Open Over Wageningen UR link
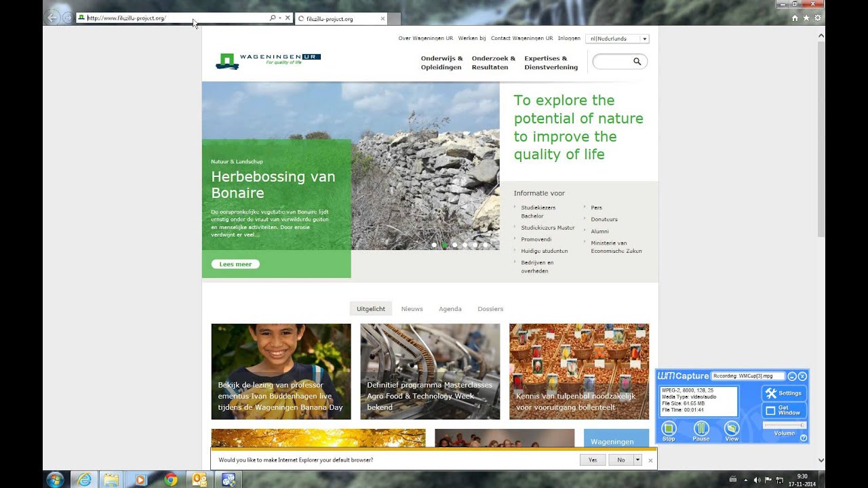The height and width of the screenshot is (488, 868). (x=425, y=39)
